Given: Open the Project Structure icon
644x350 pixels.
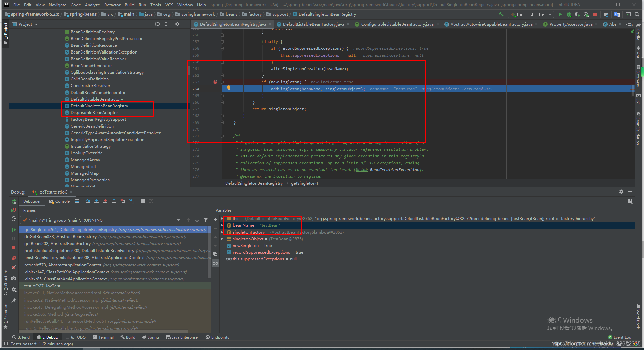Looking at the screenshot, I should (x=606, y=14).
